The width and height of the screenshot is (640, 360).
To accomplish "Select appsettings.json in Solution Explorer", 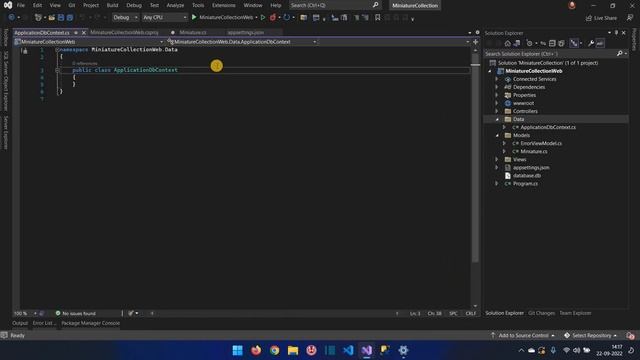I will pos(531,167).
